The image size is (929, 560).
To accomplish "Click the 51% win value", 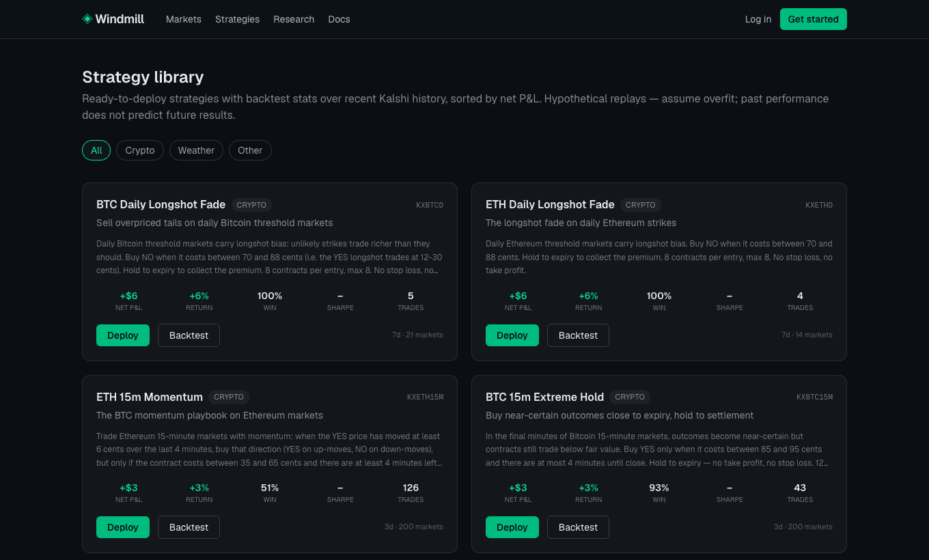I will coord(270,488).
